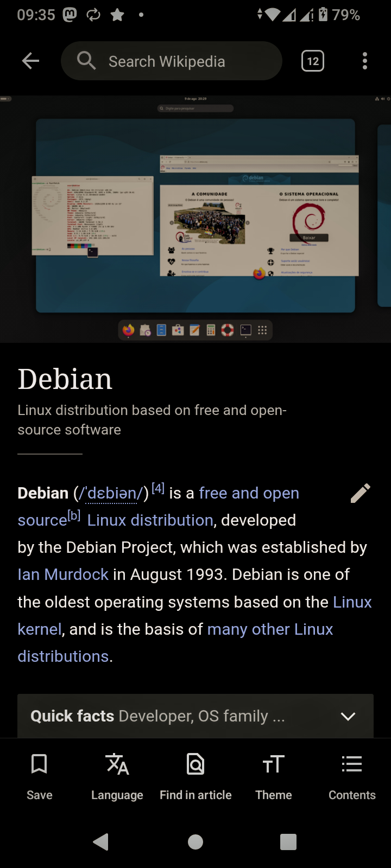Tap the Android home circle button

point(195,842)
